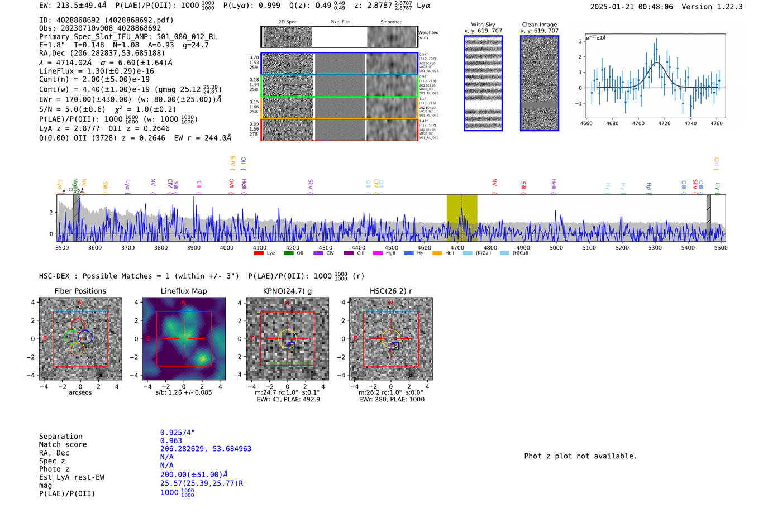Click the green circle in Fiber Positions
This screenshot has height=532, width=782.
click(71, 338)
